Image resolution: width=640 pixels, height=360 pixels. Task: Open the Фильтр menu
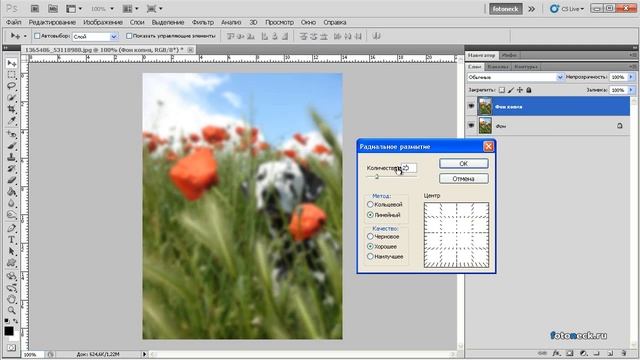[x=203, y=22]
